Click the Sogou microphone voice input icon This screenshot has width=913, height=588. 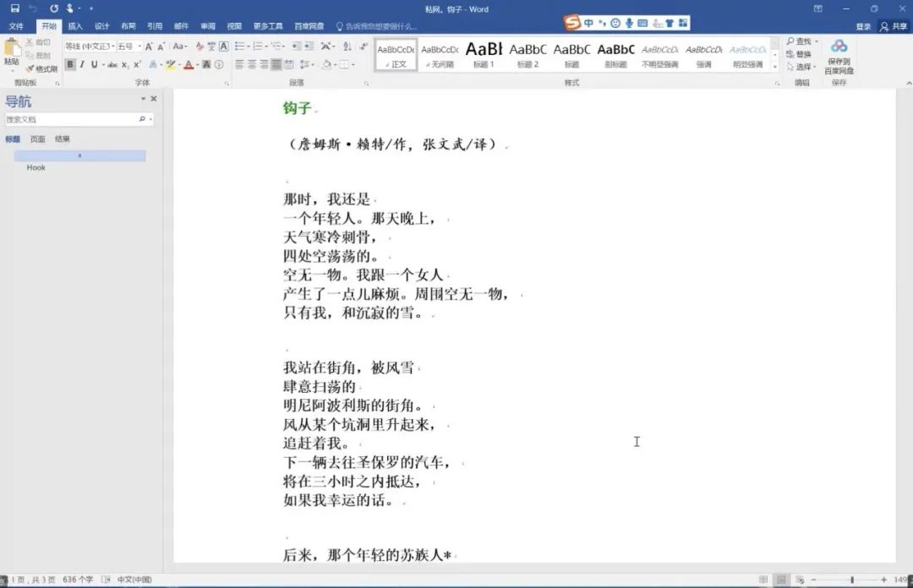[x=630, y=24]
